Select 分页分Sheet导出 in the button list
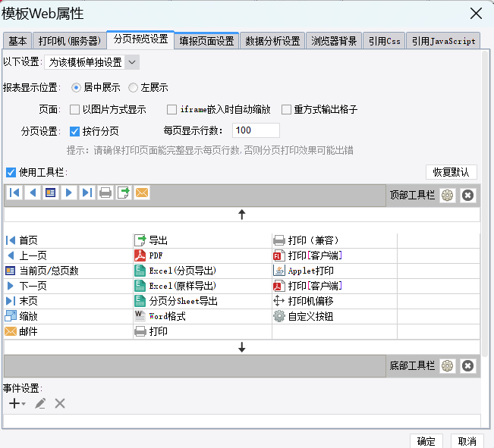The width and height of the screenshot is (494, 448). (x=203, y=301)
